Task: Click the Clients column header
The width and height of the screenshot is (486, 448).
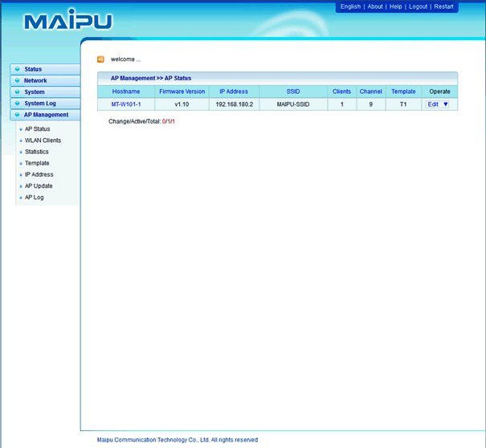Action: point(341,92)
